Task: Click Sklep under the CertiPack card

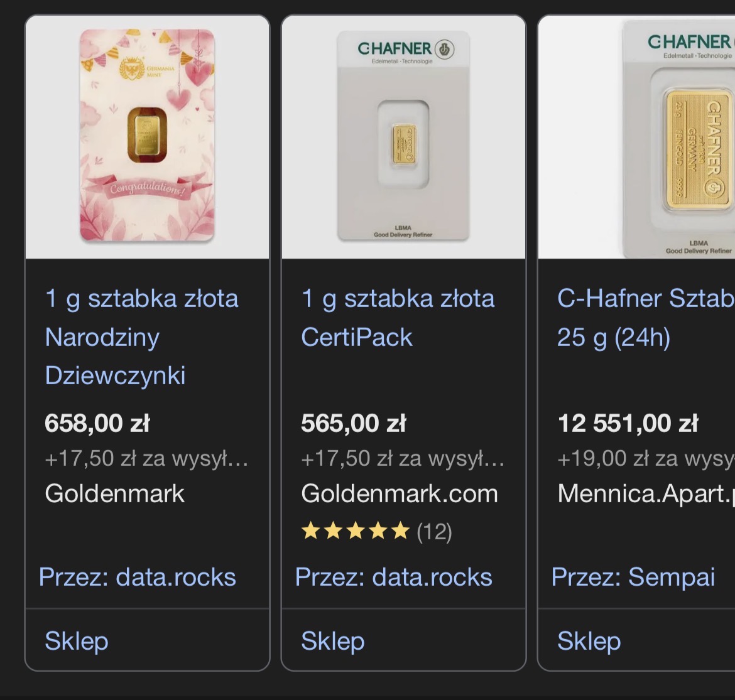Action: click(333, 641)
